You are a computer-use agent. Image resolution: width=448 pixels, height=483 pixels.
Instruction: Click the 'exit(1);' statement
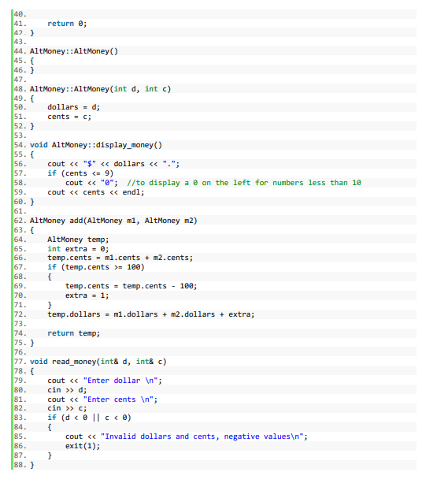click(x=83, y=446)
